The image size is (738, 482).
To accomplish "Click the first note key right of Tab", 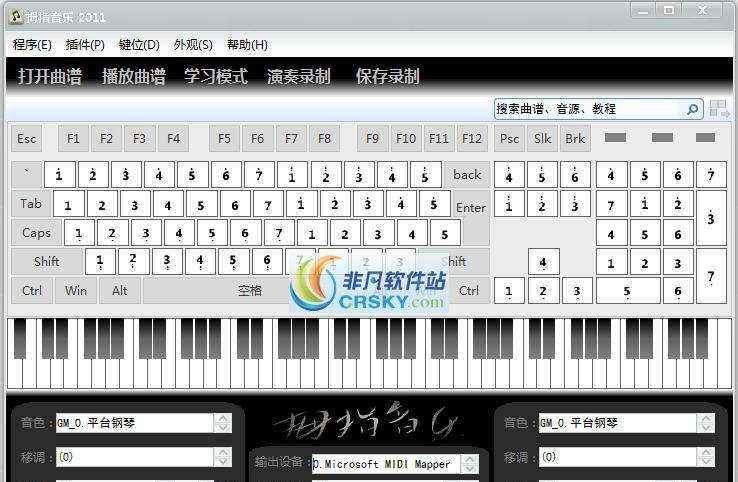I will click(x=69, y=204).
